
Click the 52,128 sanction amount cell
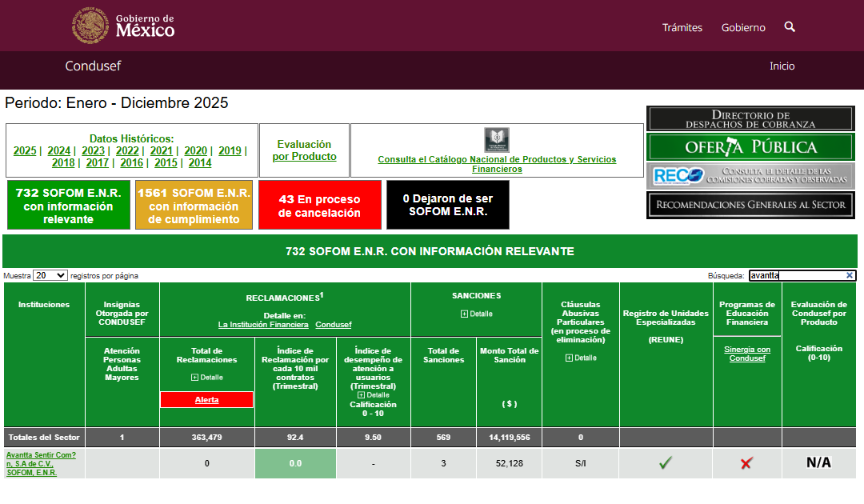[x=509, y=463]
